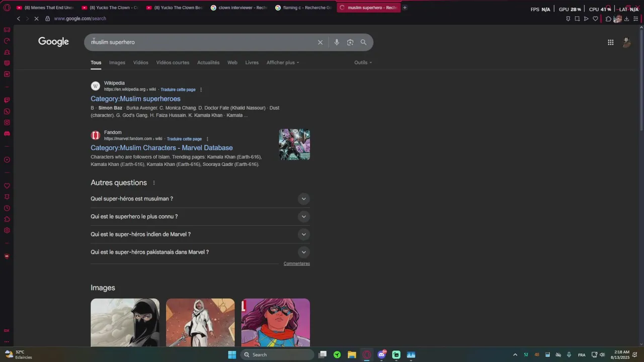Image resolution: width=644 pixels, height=362 pixels.
Task: Open Instagram in the sidebar
Action: [7, 122]
